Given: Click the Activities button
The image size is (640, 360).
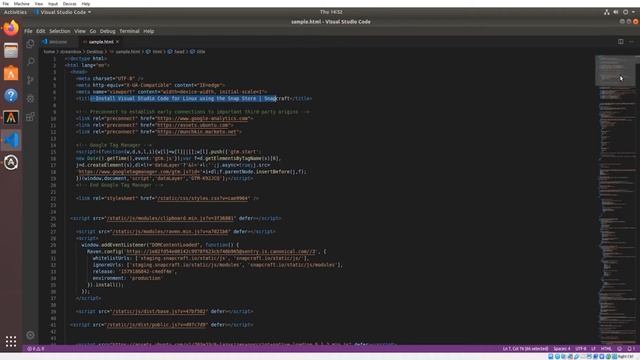Looking at the screenshot, I should pos(15,12).
